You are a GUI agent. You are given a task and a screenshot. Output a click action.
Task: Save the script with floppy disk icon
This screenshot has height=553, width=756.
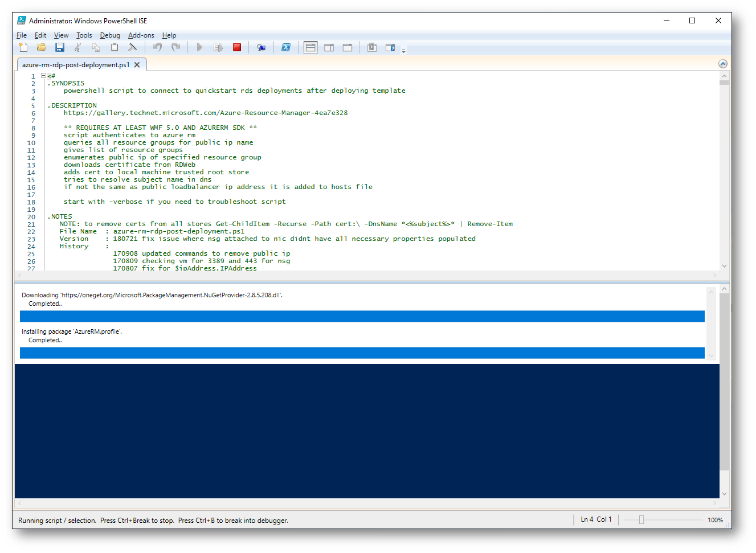(60, 47)
